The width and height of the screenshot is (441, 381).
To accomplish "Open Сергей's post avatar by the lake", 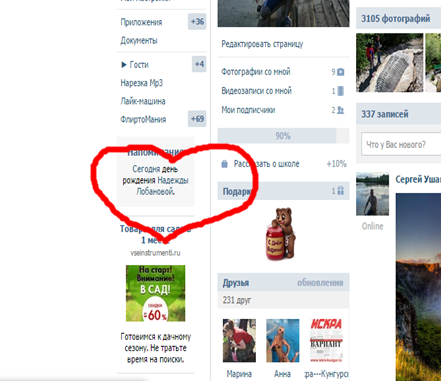I will click(x=372, y=194).
